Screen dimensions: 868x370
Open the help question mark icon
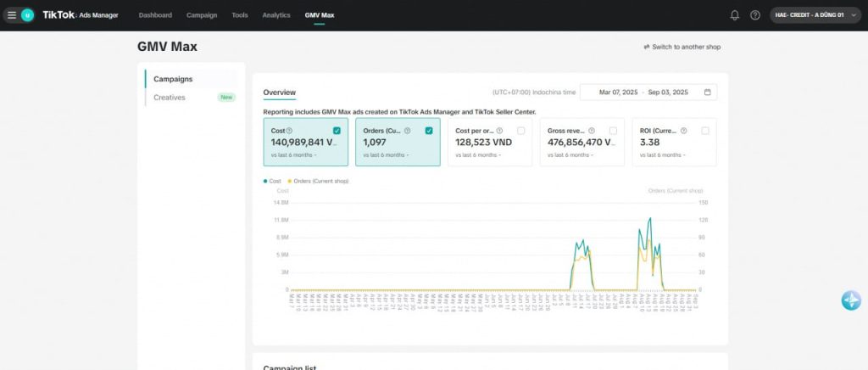(755, 15)
